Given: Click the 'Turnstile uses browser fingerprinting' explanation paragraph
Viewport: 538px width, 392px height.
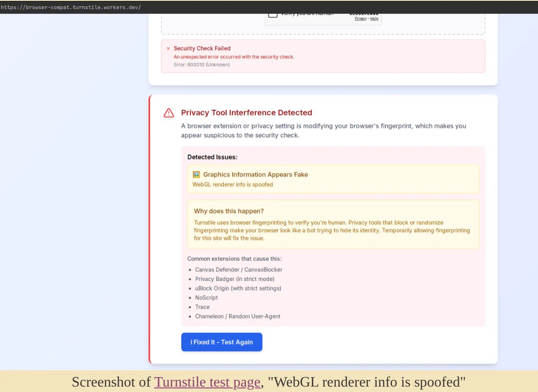Looking at the screenshot, I should coord(332,230).
